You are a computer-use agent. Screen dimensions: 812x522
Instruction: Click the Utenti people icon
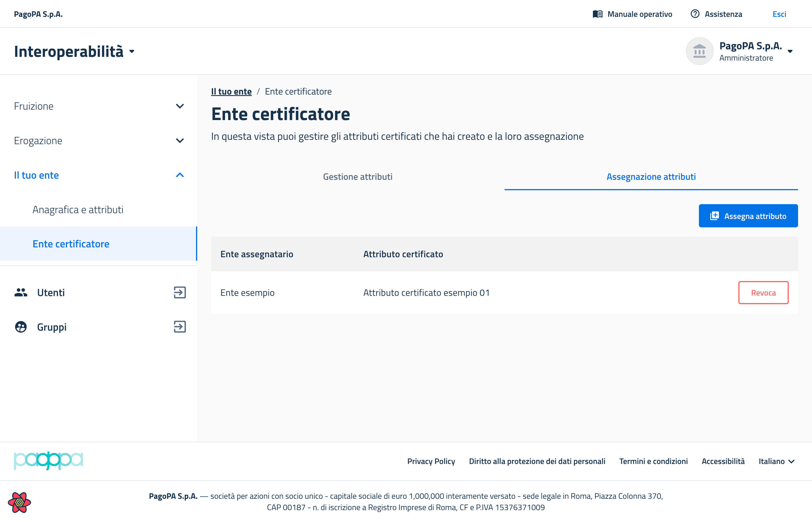click(x=21, y=292)
